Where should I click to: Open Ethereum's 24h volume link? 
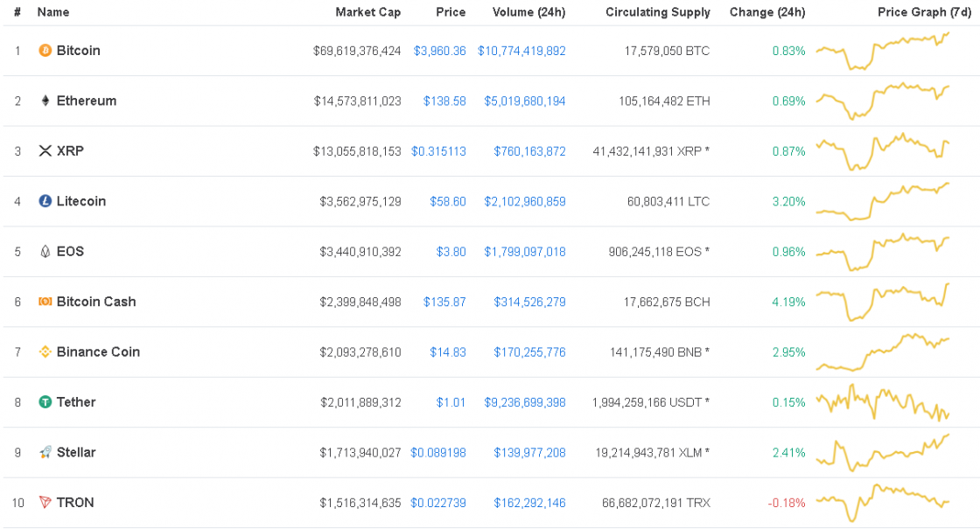523,101
